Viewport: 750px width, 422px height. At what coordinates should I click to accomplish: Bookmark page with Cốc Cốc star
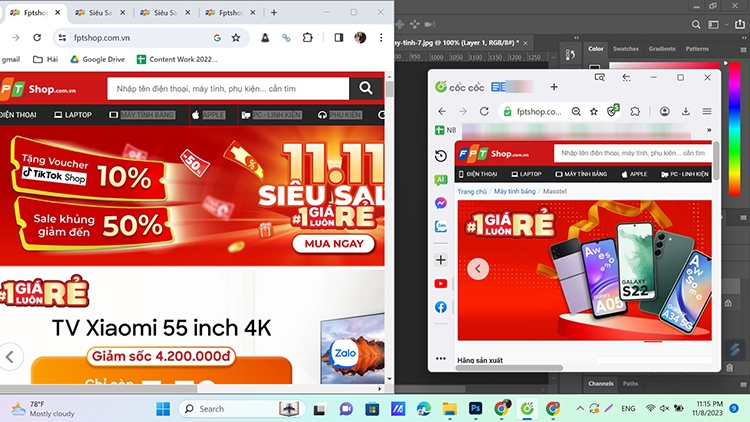pyautogui.click(x=594, y=111)
